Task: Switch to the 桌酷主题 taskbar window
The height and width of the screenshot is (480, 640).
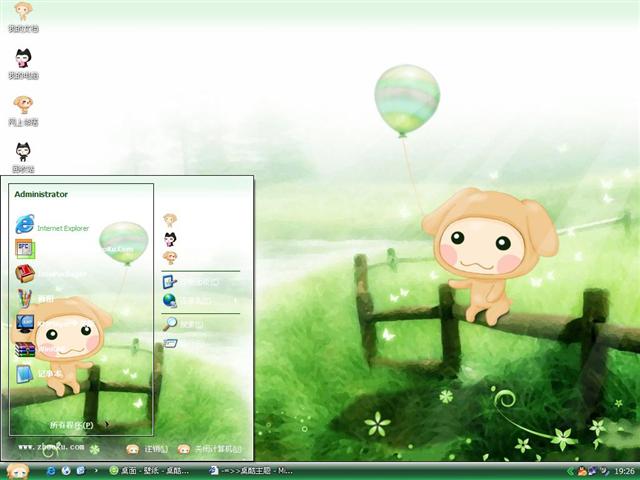Action: point(253,471)
